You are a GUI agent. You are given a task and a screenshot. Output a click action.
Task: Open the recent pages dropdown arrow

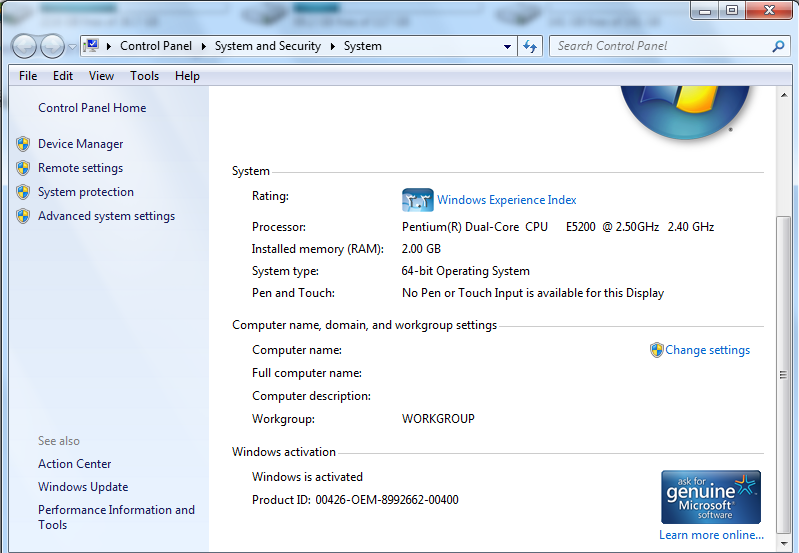72,47
